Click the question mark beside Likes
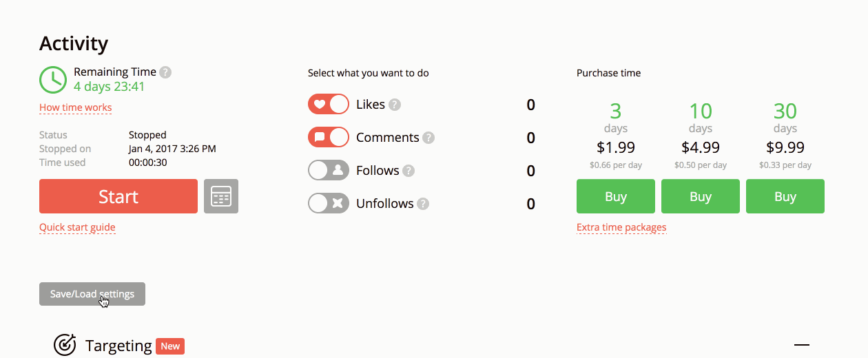Viewport: 868px width, 358px height. tap(395, 105)
